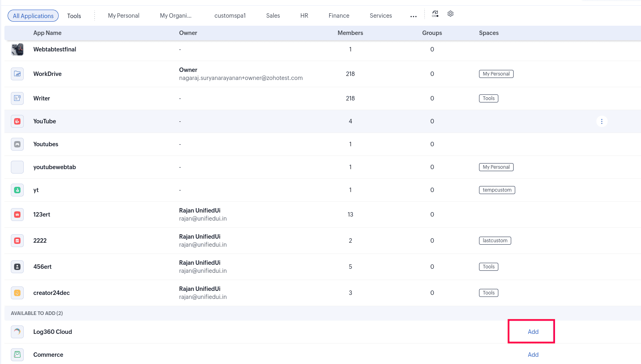
Task: Click the tempcustom space tag
Action: click(x=497, y=190)
